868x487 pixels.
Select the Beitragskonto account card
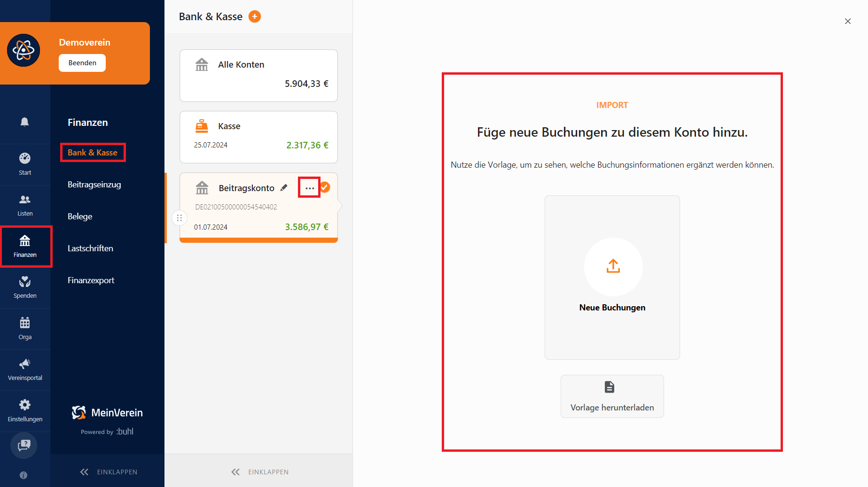pos(258,208)
